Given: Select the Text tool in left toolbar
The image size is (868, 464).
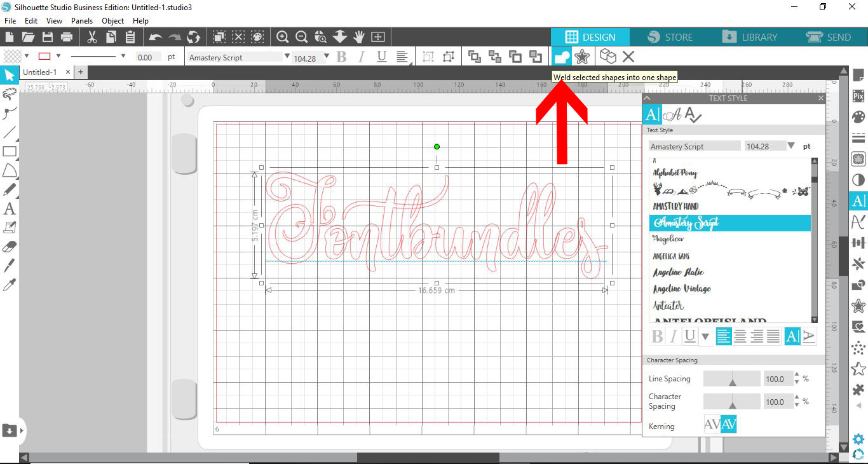Looking at the screenshot, I should (10, 208).
